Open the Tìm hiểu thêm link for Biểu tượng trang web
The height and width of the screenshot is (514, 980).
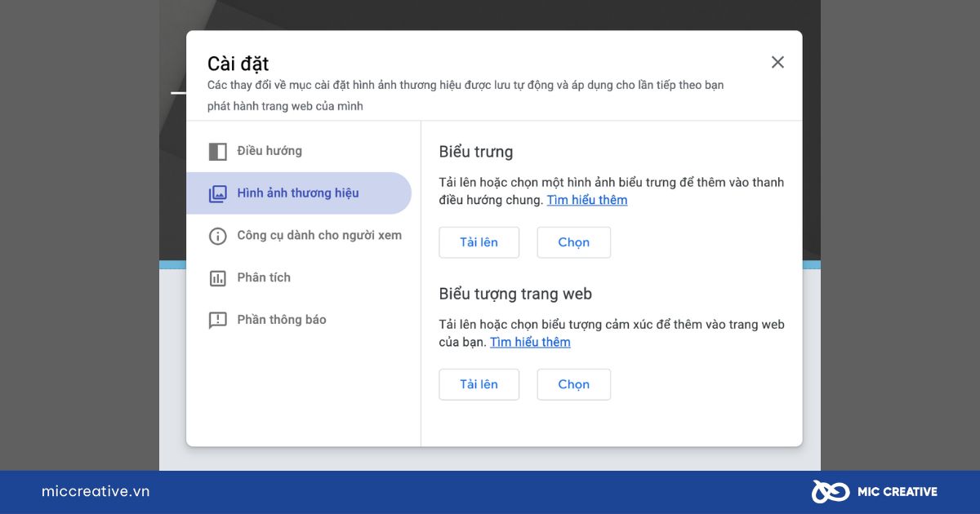(x=530, y=342)
